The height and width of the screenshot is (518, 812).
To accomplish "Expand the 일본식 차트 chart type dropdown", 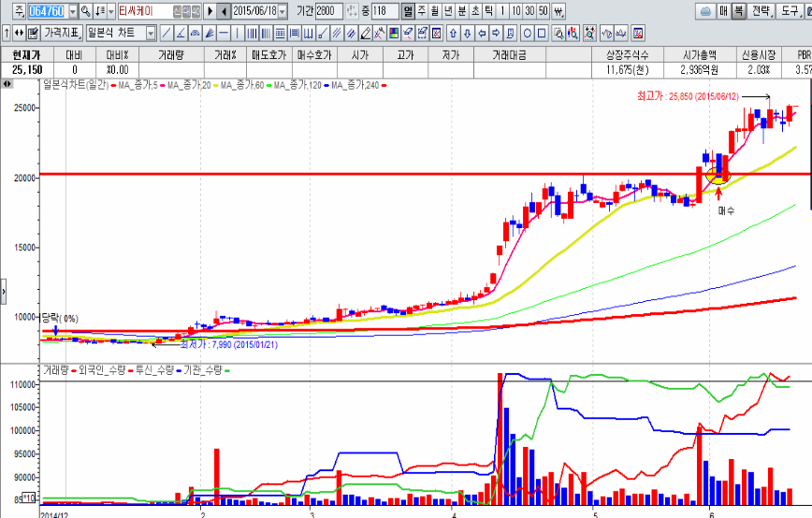I will tap(149, 33).
